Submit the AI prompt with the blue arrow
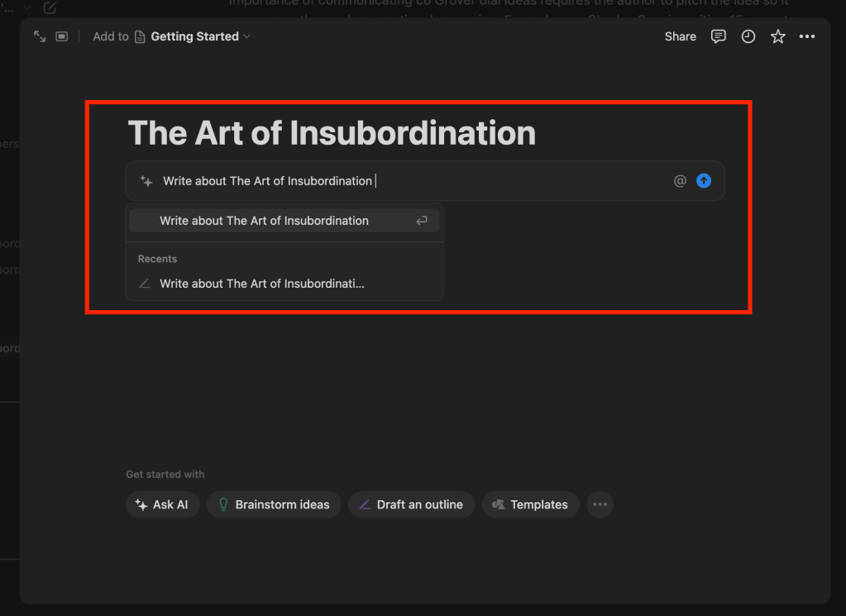The height and width of the screenshot is (616, 846). point(704,180)
